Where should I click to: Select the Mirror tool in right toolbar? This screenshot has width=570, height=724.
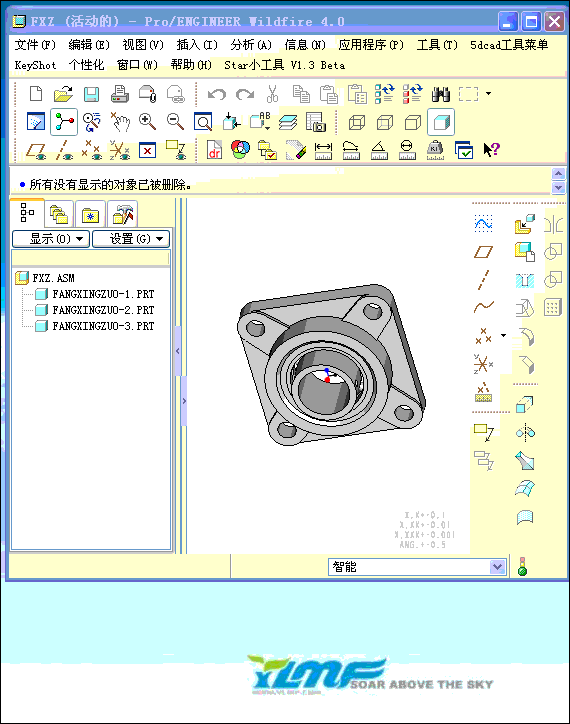pyautogui.click(x=525, y=433)
